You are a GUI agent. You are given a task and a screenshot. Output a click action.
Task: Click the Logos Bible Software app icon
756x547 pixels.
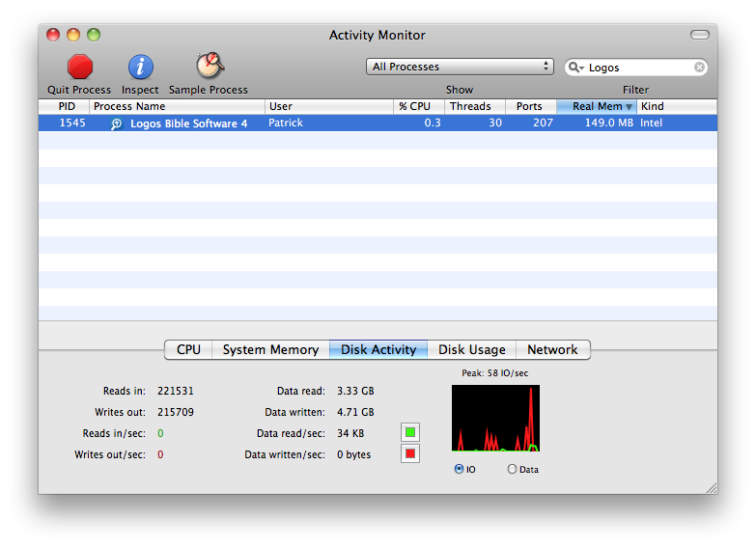point(116,123)
